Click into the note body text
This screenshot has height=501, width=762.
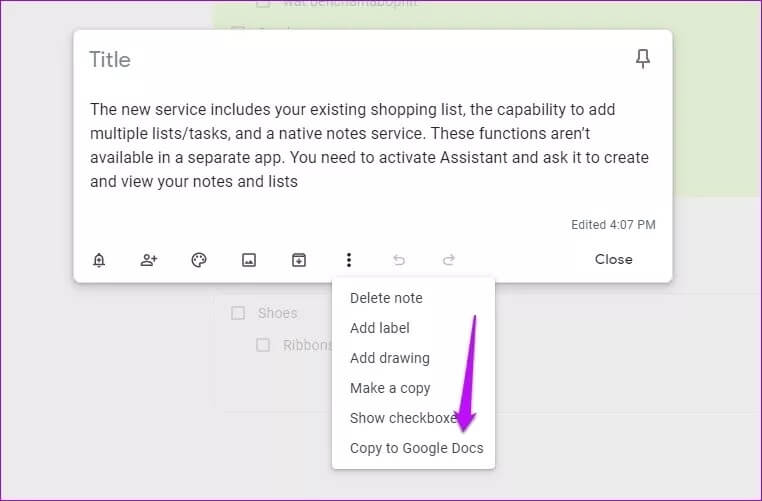pos(369,145)
